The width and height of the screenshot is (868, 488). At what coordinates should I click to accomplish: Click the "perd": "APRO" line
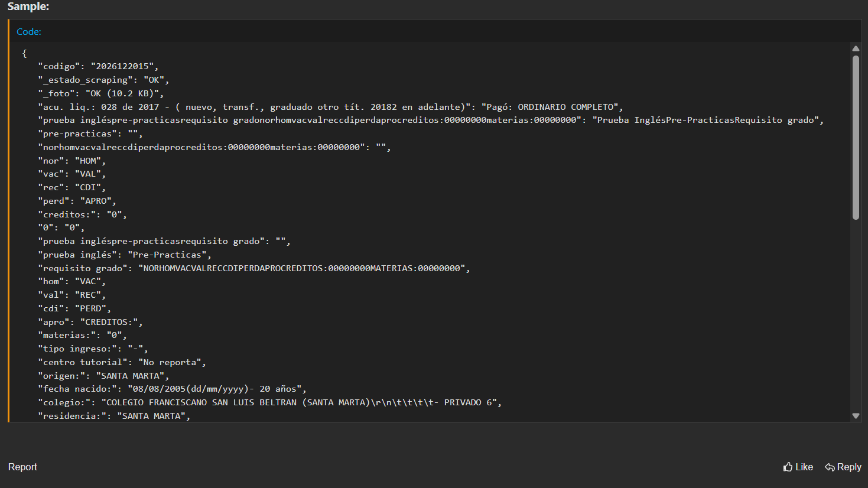tap(77, 201)
